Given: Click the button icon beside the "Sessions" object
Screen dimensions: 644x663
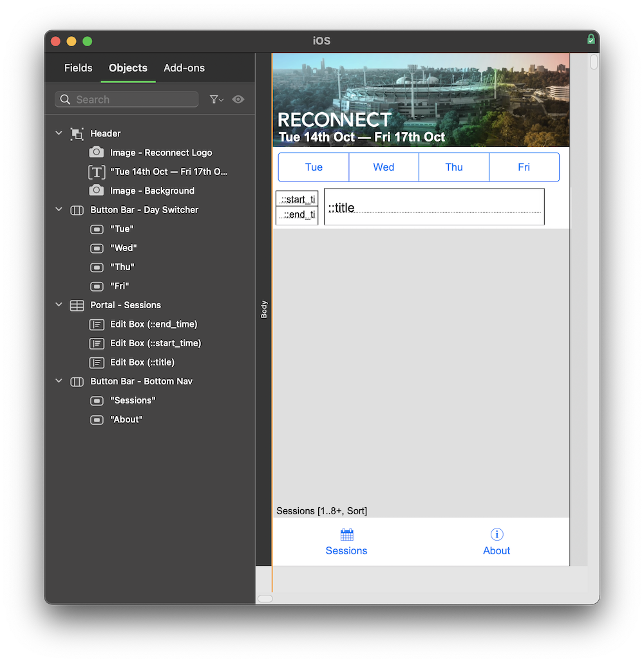Looking at the screenshot, I should point(97,400).
